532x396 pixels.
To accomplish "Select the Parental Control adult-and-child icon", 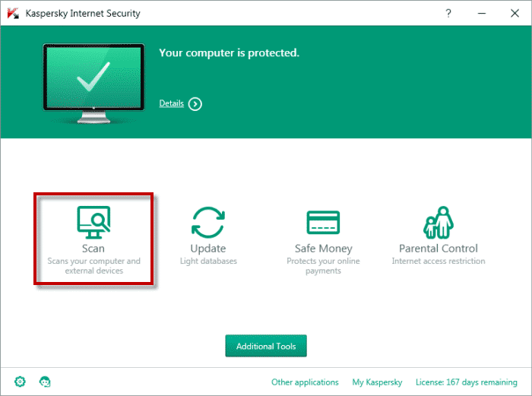I will click(438, 222).
